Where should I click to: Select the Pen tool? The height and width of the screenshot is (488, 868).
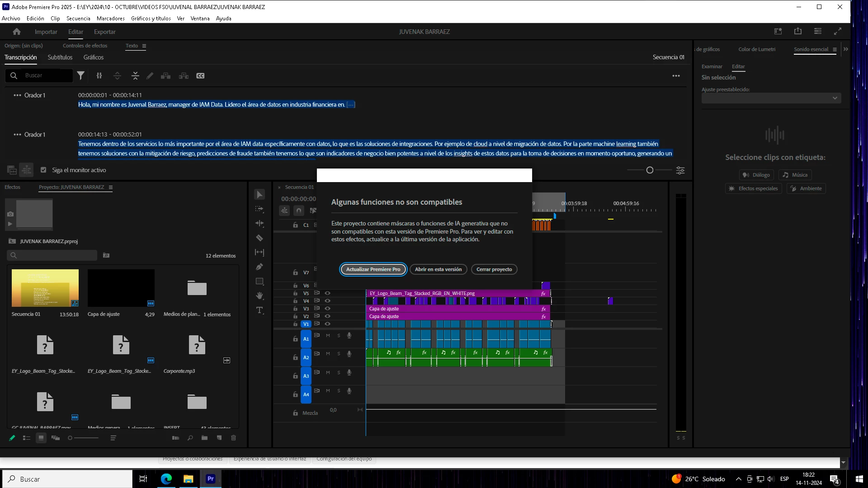pos(259,267)
